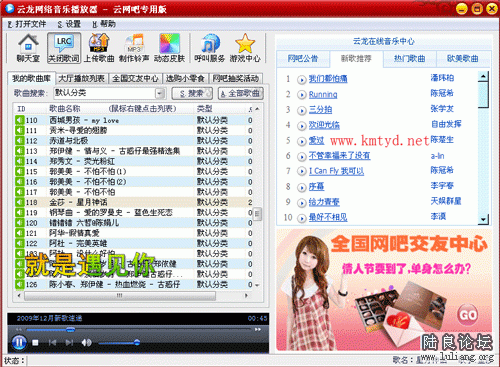Click the online song list scroll-down arrow
Screen dimensions: 500x367
click(x=483, y=219)
